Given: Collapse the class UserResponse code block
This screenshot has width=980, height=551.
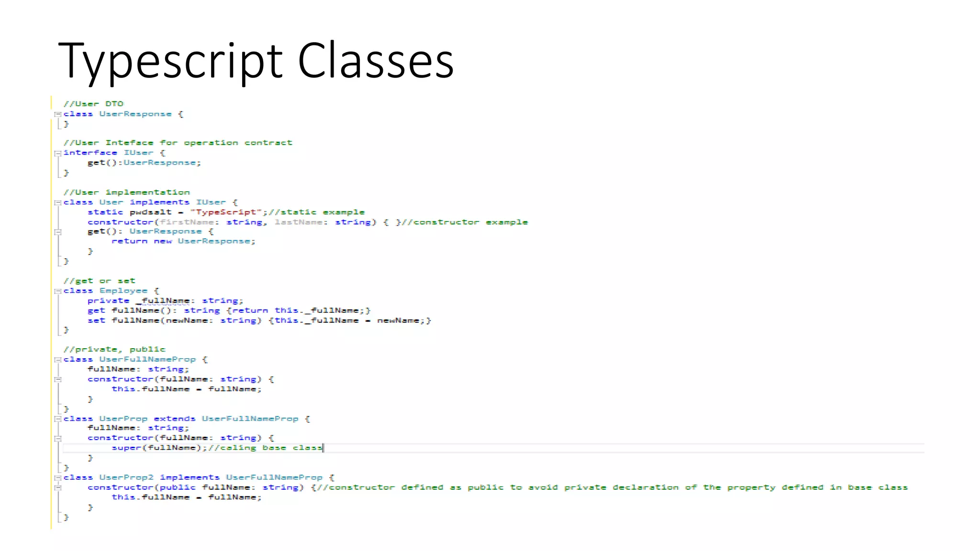Looking at the screenshot, I should pos(57,114).
